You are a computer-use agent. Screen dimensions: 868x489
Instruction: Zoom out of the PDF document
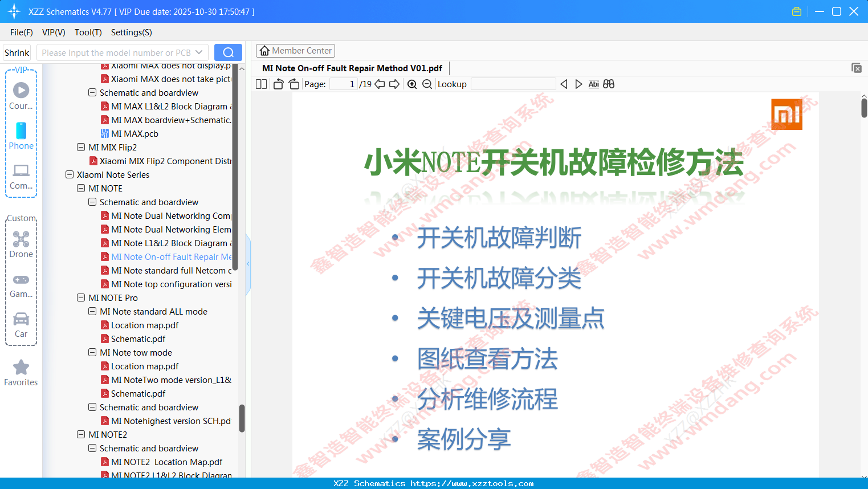(x=426, y=84)
